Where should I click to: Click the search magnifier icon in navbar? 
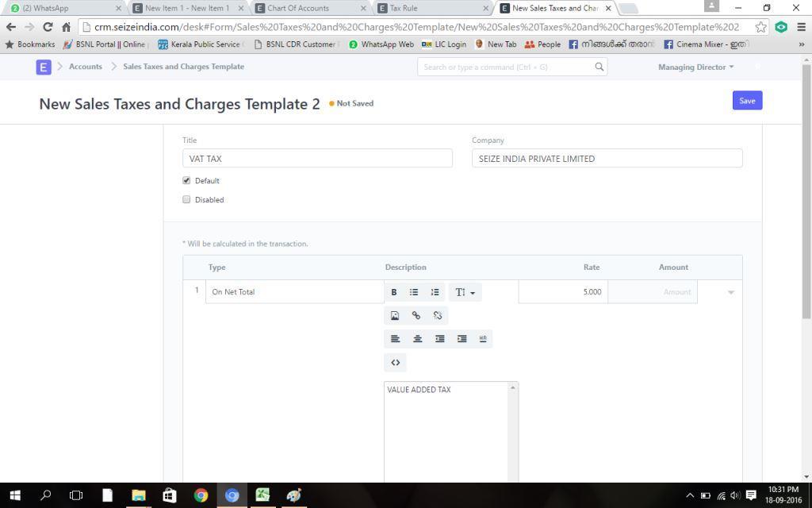pyautogui.click(x=599, y=67)
